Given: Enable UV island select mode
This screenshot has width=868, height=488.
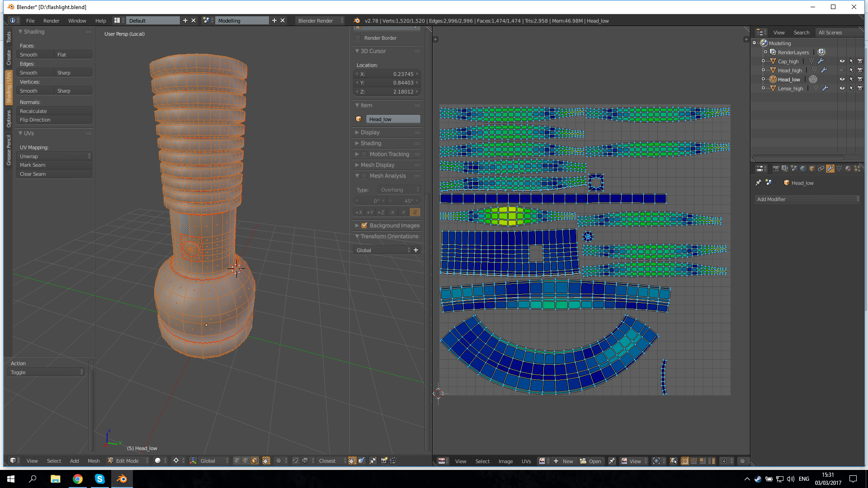Looking at the screenshot, I should [x=712, y=461].
